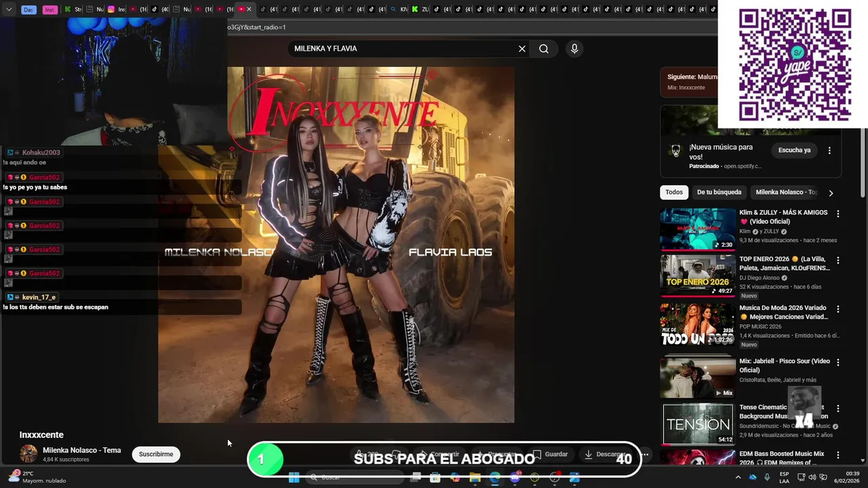Open 'EDM Bass Boosted Music Mix' title
868x488 pixels.
pyautogui.click(x=782, y=458)
